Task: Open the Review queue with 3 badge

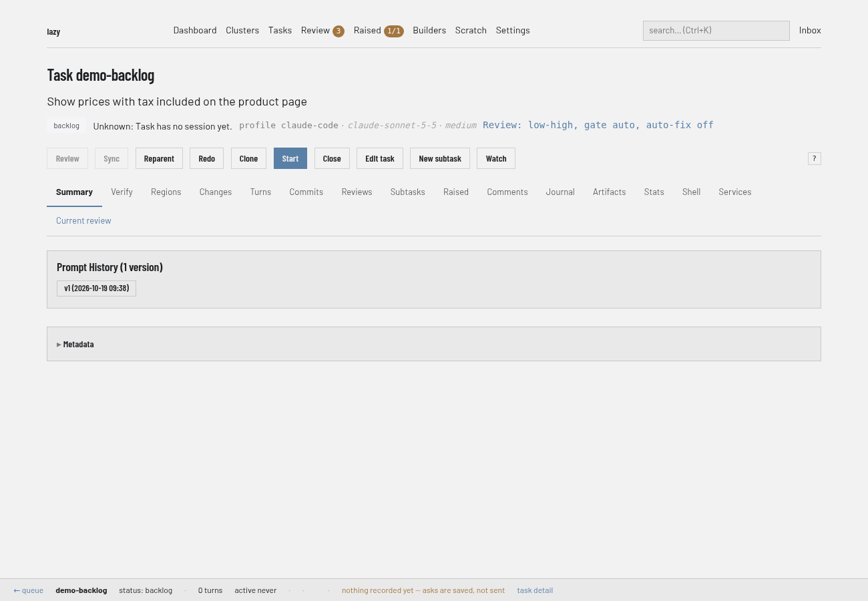Action: click(x=322, y=31)
